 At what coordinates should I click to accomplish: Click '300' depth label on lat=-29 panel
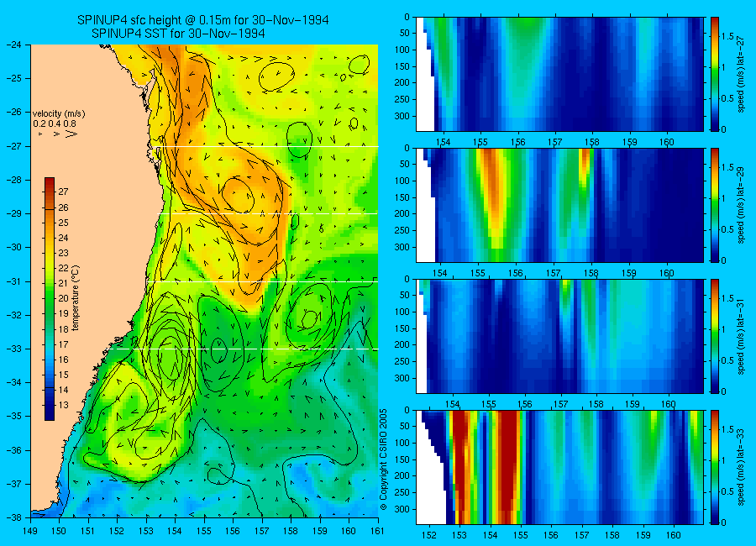[x=402, y=247]
